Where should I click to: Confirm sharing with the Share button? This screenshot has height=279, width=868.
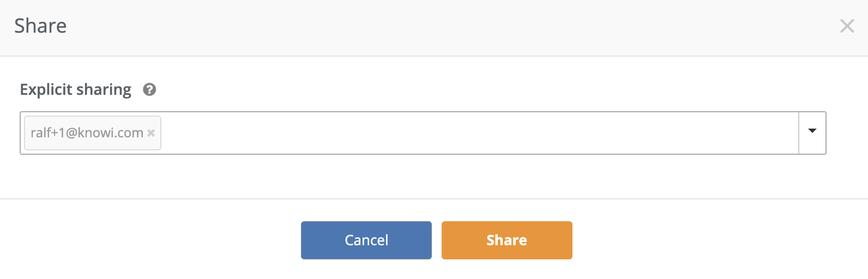pyautogui.click(x=507, y=240)
